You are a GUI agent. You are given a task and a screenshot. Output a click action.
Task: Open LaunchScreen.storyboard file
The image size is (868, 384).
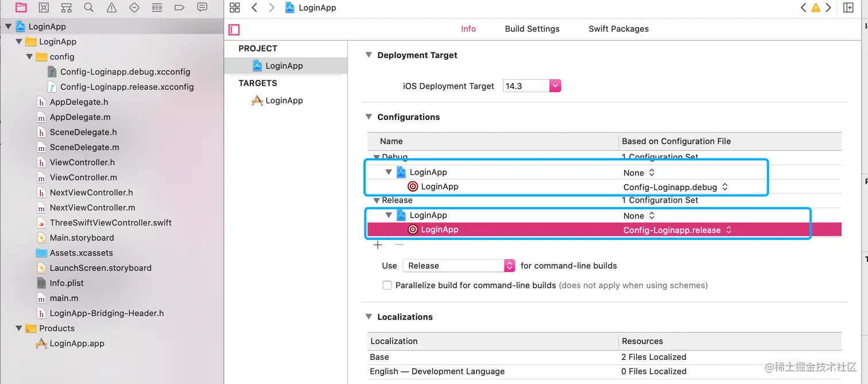[x=100, y=268]
